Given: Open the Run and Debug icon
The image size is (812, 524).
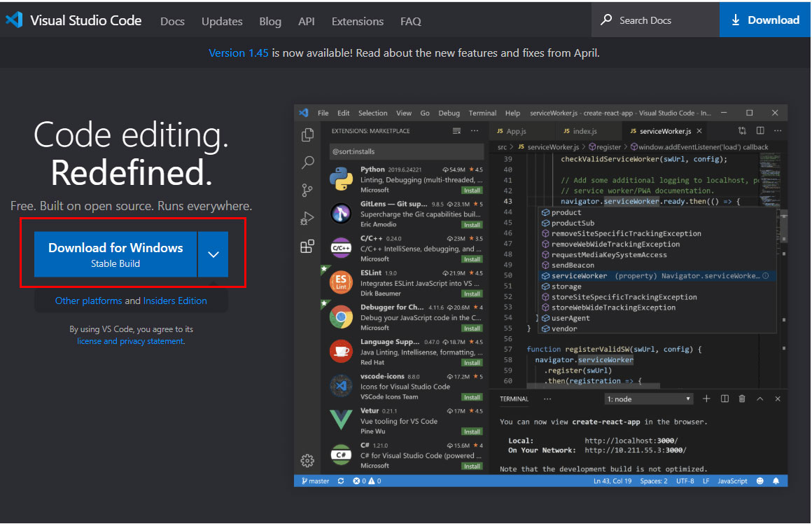Looking at the screenshot, I should click(x=307, y=218).
